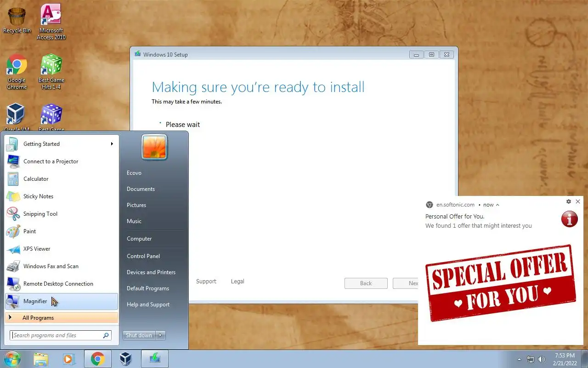Open Best Game Hits 1-4 desktop shortcut
Image resolution: width=588 pixels, height=368 pixels.
(51, 72)
